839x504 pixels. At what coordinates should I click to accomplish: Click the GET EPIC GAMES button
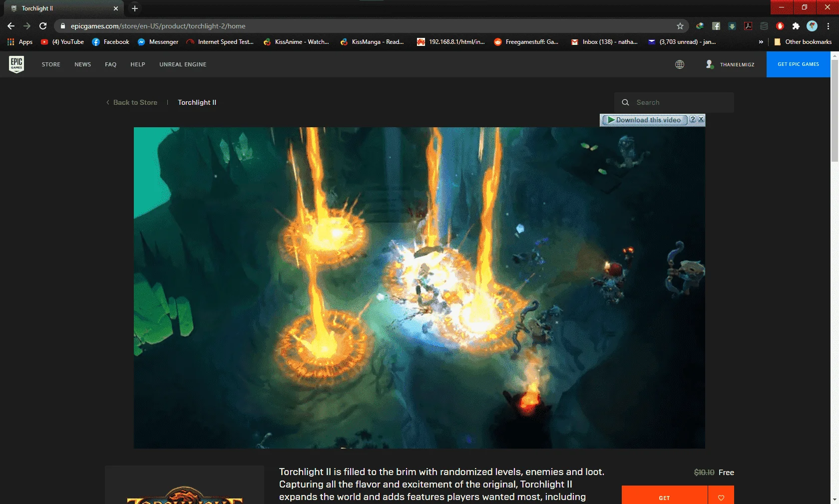798,64
